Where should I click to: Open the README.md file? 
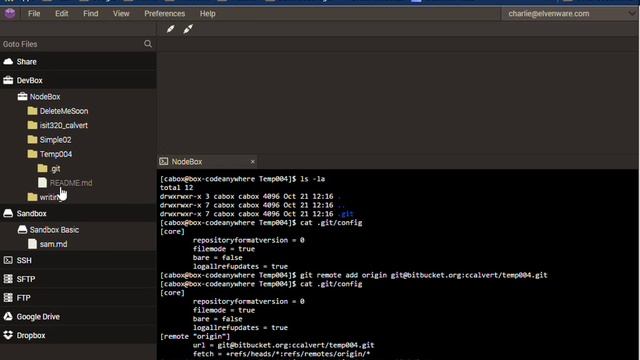point(71,183)
